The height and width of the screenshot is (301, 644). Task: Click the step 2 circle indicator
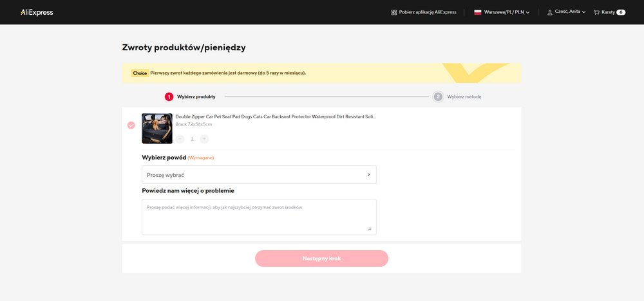(438, 96)
